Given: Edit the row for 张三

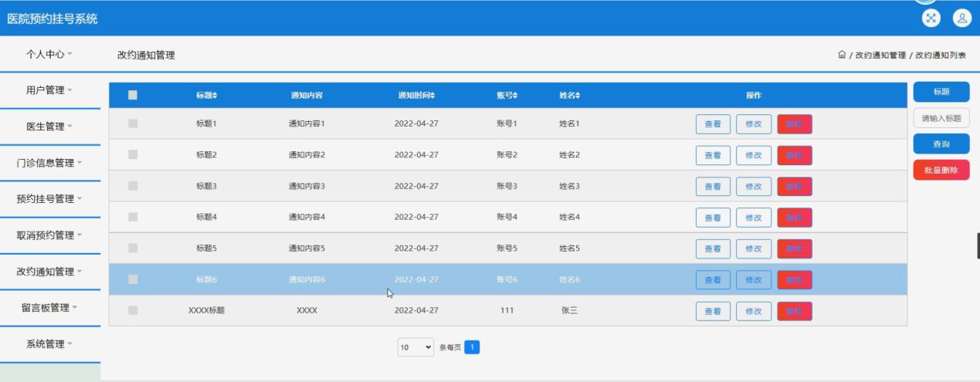Looking at the screenshot, I should click(754, 311).
